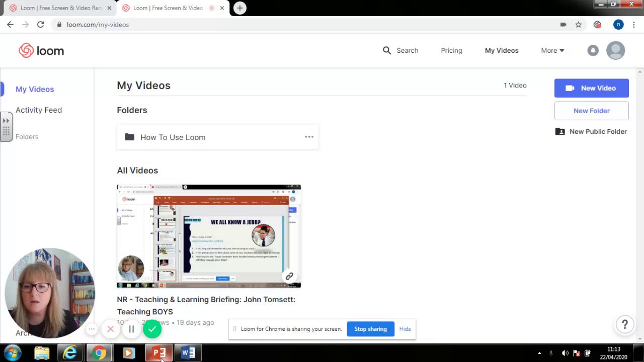
Task: Open PowerPoint from the taskbar
Action: 159,353
